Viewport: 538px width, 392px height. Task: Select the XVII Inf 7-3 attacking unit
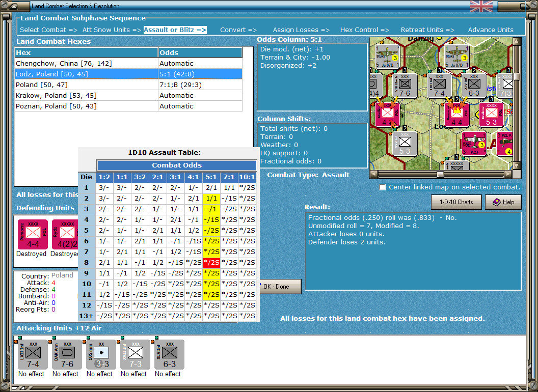134,354
